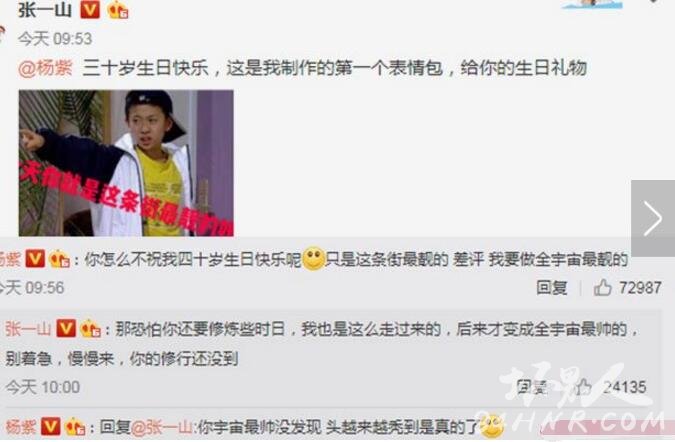This screenshot has width=675, height=442.
Task: Like the comment with 72987 thumbs-up
Action: 603,287
